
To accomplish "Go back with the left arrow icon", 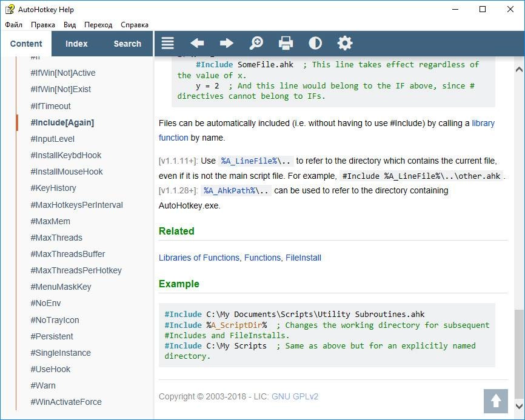I will point(197,43).
